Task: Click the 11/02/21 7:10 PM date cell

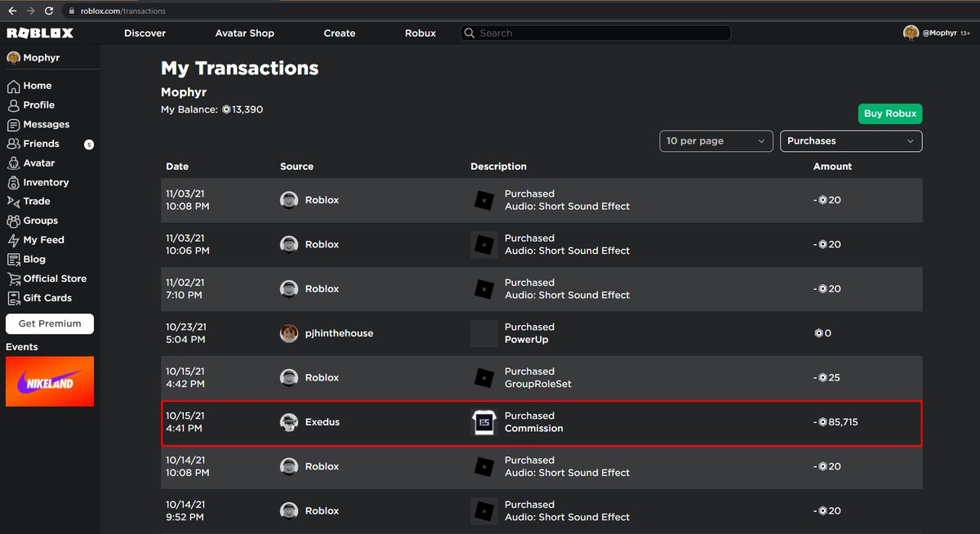Action: click(x=185, y=289)
